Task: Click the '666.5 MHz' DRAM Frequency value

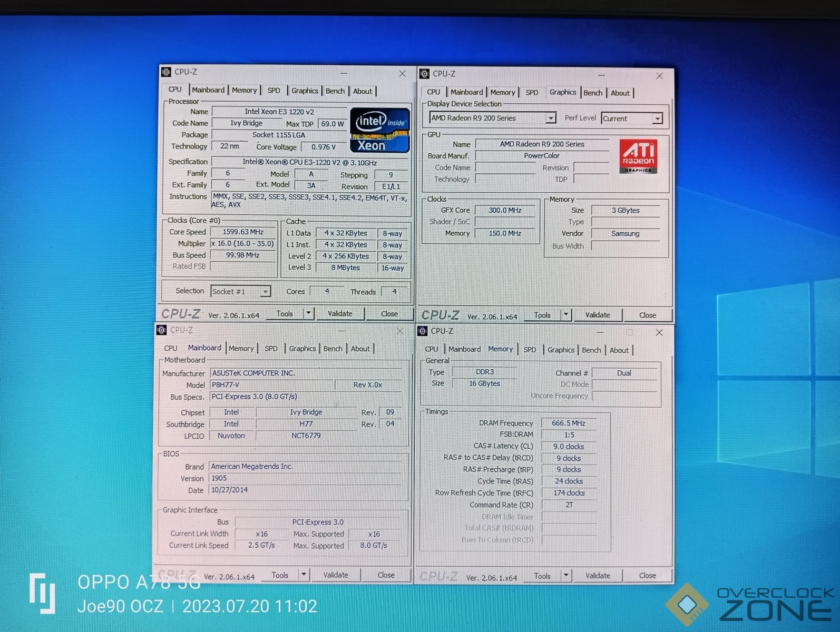Action: pyautogui.click(x=569, y=423)
